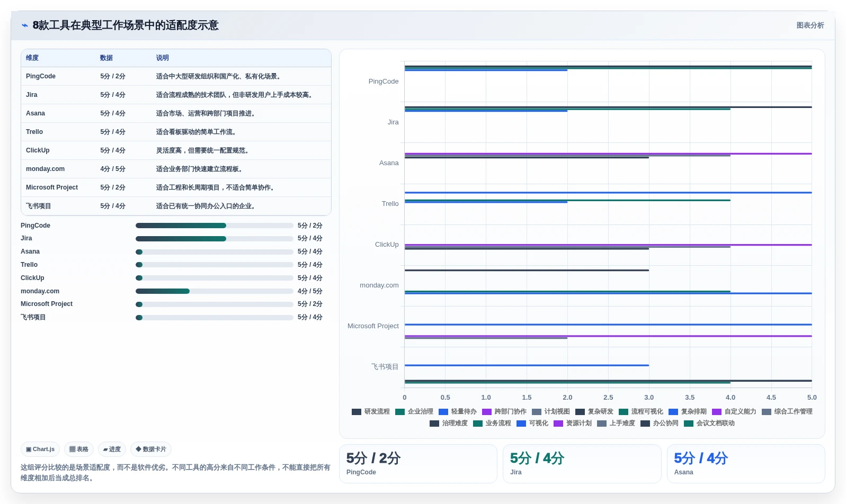Select the description 适合中大型研发组织和国产化、私有化场景。
Image resolution: width=846 pixels, height=504 pixels.
click(219, 76)
